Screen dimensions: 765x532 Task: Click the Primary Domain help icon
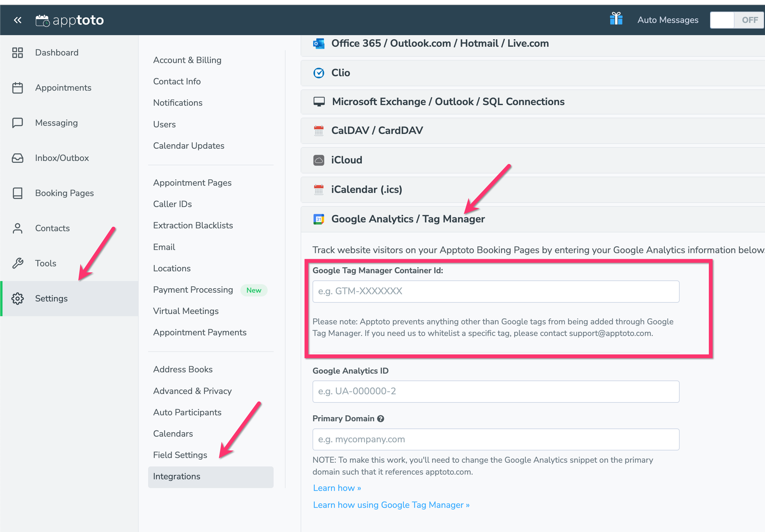[x=381, y=419]
